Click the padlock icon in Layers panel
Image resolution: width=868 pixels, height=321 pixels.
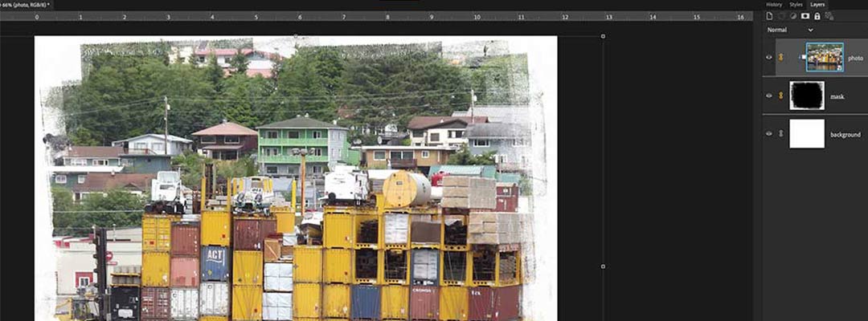point(817,16)
